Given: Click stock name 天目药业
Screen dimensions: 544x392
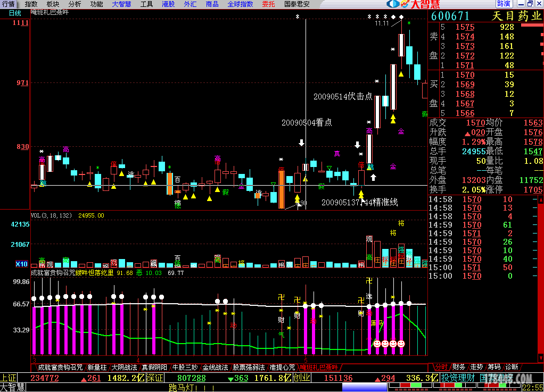Looking at the screenshot, I should coord(517,16).
